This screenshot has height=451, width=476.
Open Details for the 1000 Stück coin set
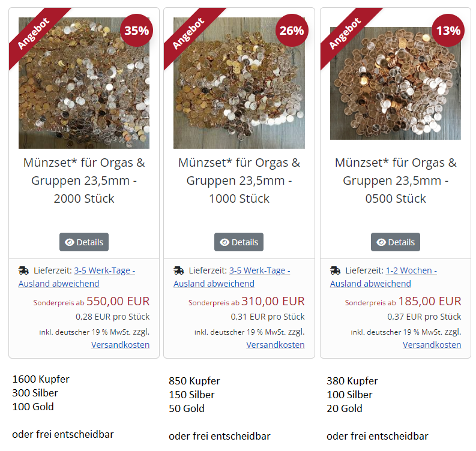pyautogui.click(x=239, y=242)
